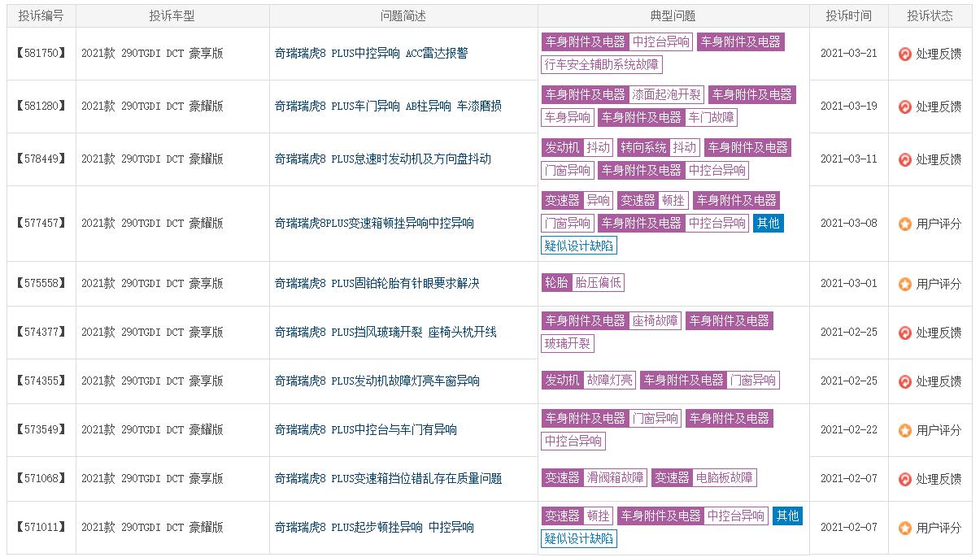The width and height of the screenshot is (980, 557).
Task: Select the 转向系统 抖动 tag
Action: pyautogui.click(x=658, y=147)
